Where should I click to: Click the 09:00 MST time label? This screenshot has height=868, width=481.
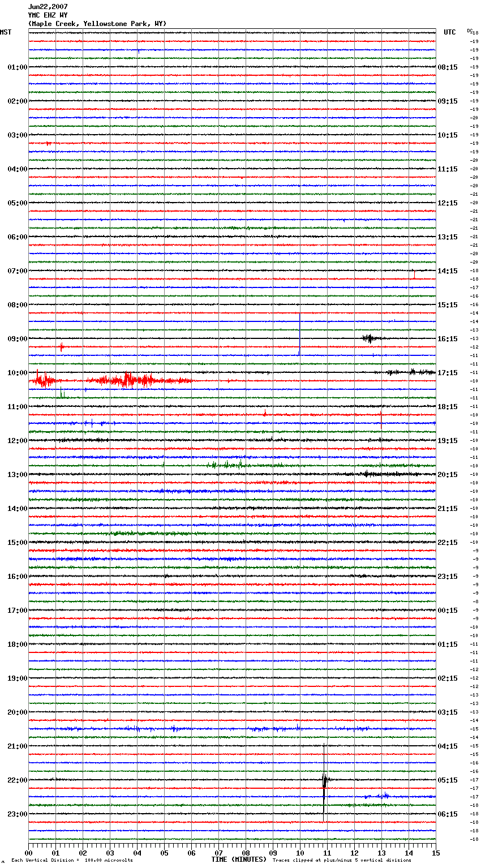(18, 339)
